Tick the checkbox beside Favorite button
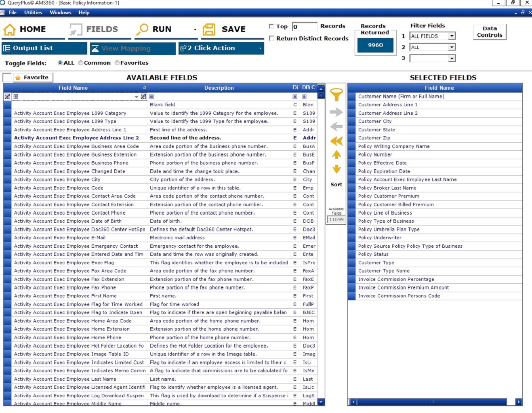 tap(7, 77)
